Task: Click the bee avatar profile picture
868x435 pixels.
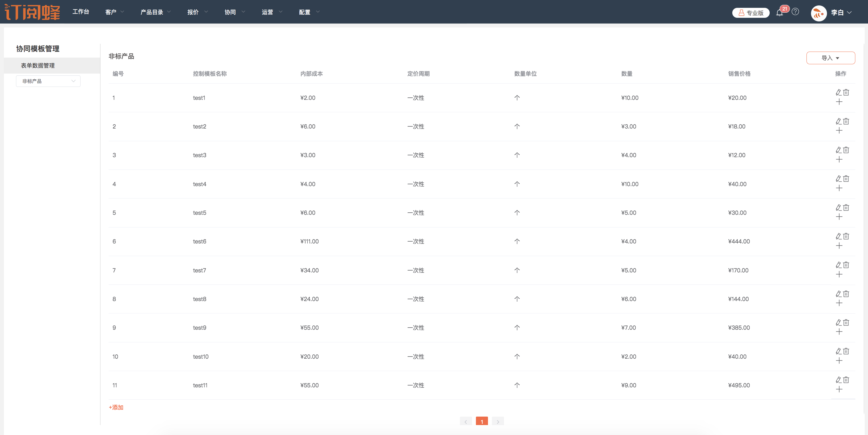Action: pyautogui.click(x=819, y=13)
